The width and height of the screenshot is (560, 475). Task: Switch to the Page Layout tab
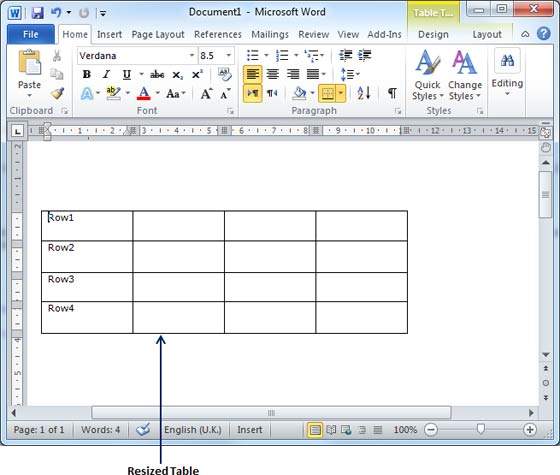[x=158, y=34]
